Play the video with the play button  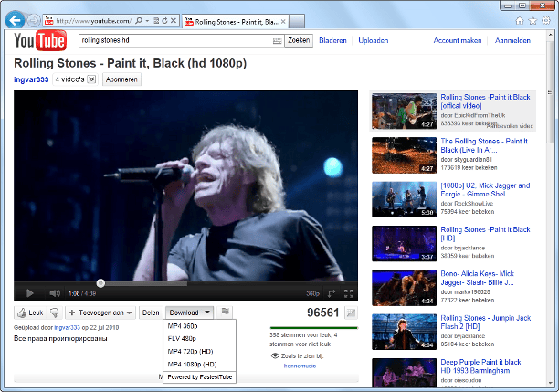coord(29,293)
